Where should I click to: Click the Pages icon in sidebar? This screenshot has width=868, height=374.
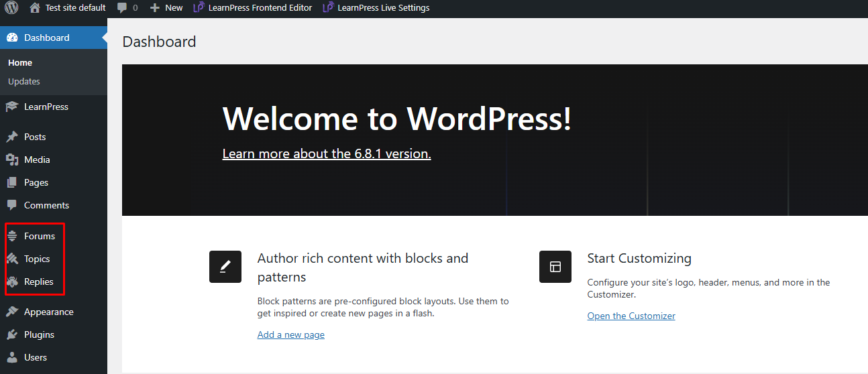[x=12, y=182]
